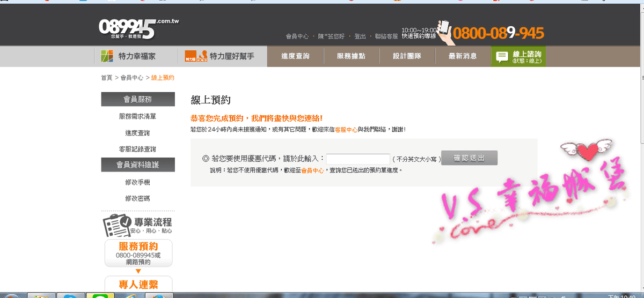This screenshot has height=298, width=644.
Task: Click the 服務預約 box in sidebar
Action: (x=138, y=252)
